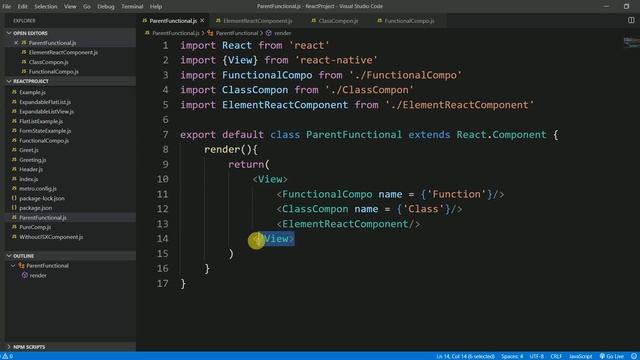
Task: Open FormStateExample.js in the explorer
Action: click(45, 131)
